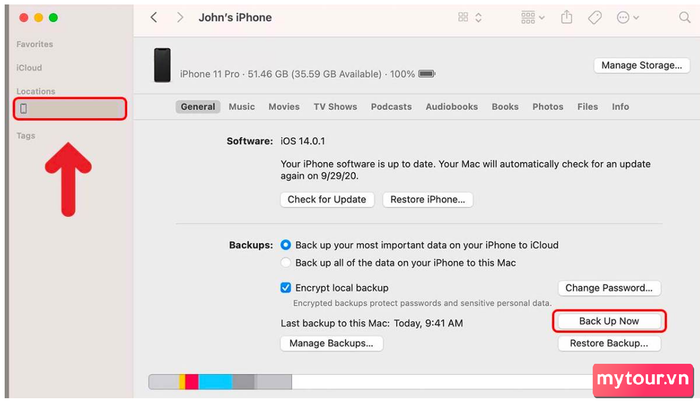Click the Check for Update button
700x405 pixels.
[327, 200]
